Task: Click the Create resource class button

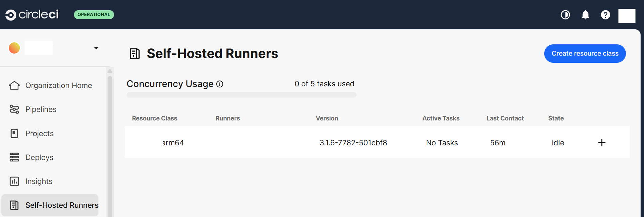Action: (585, 54)
